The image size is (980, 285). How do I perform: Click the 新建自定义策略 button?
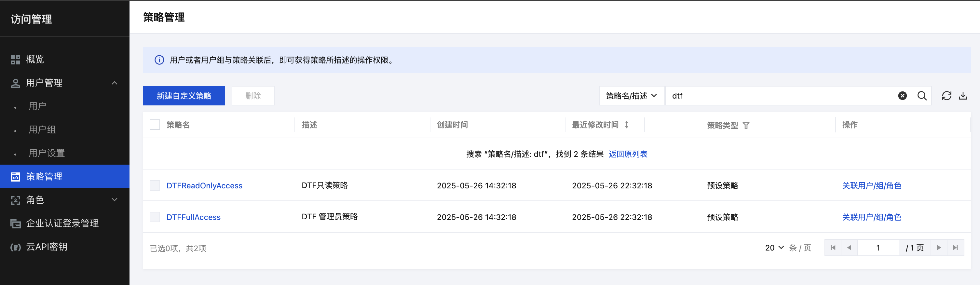pyautogui.click(x=184, y=96)
